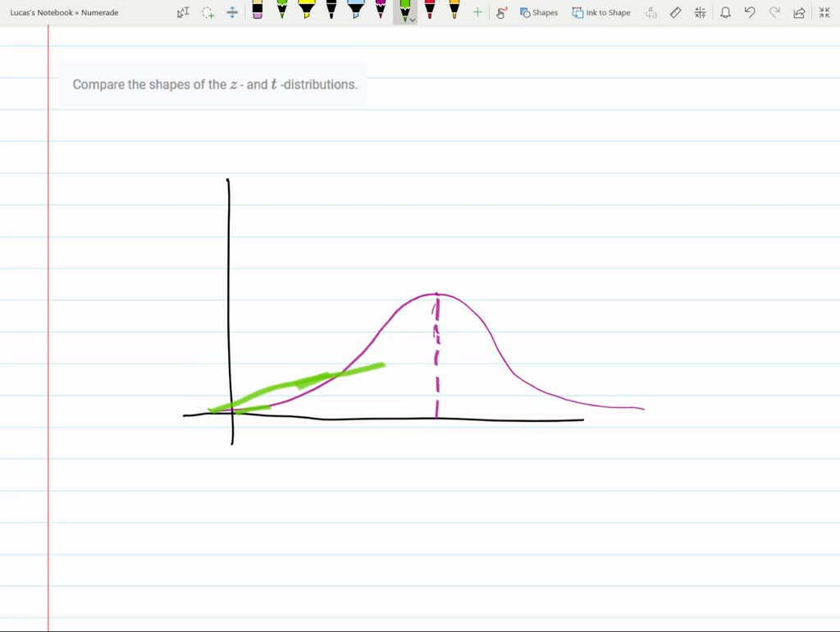Click the Share button
The width and height of the screenshot is (840, 632).
(x=798, y=12)
